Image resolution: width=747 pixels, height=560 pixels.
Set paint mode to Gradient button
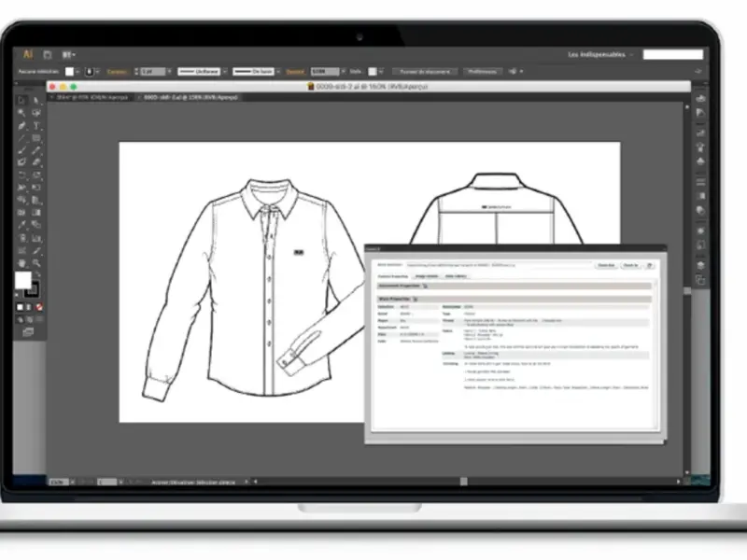coord(29,307)
